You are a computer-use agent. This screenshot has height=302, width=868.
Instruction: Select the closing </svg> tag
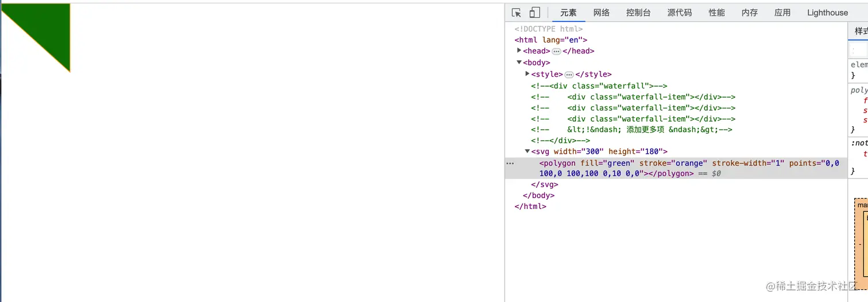point(545,185)
